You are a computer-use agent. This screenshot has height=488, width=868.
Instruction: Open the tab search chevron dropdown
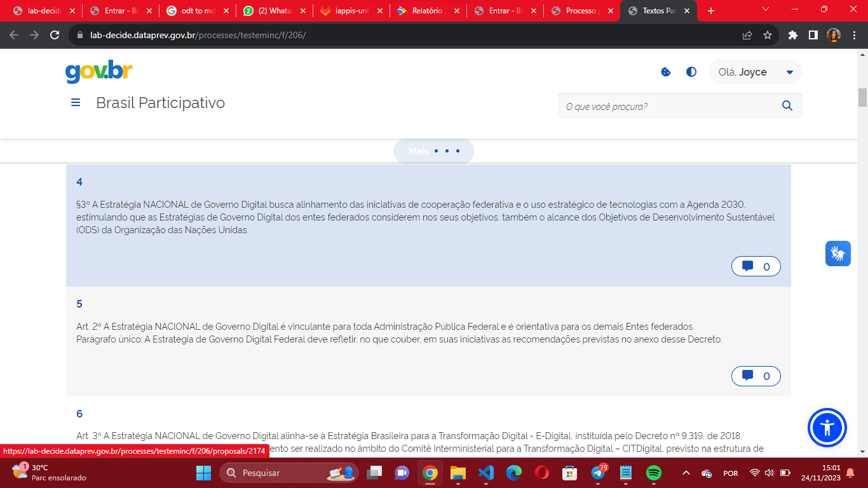(x=765, y=10)
